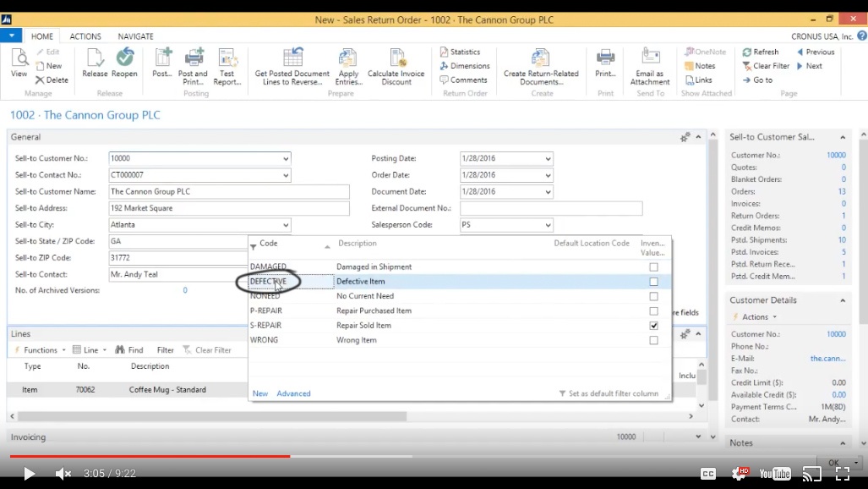This screenshot has width=868, height=489.
Task: Toggle closed captions
Action: (x=708, y=474)
